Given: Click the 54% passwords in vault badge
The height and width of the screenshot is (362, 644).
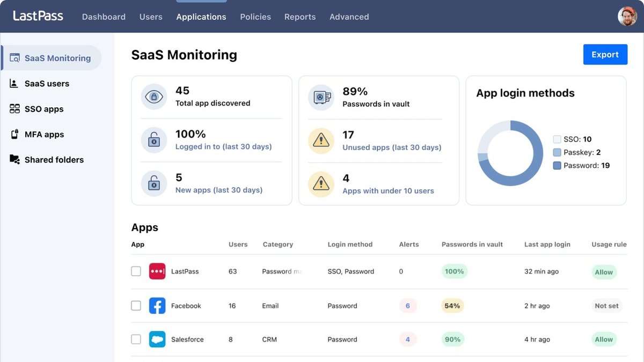Looking at the screenshot, I should 452,306.
